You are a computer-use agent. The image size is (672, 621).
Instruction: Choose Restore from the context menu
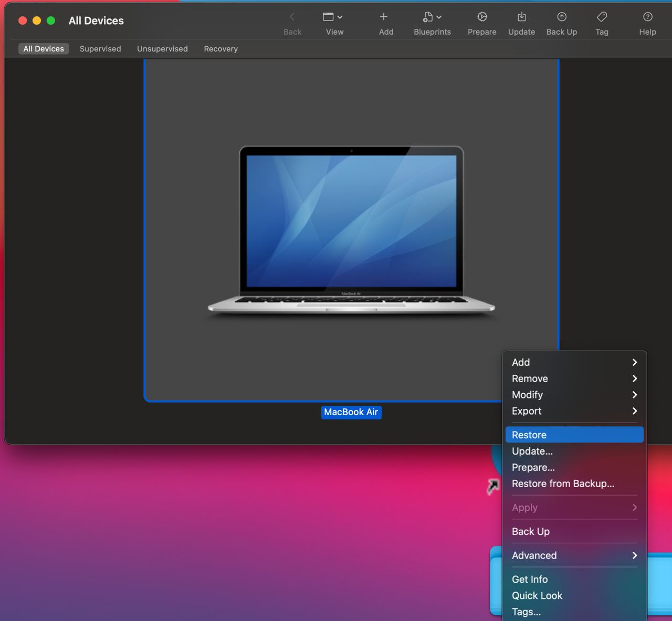(x=574, y=435)
